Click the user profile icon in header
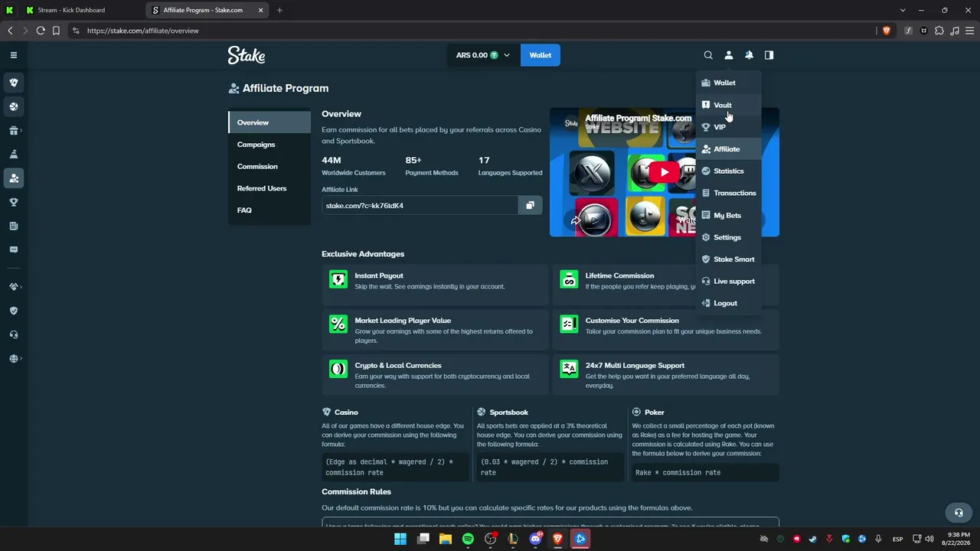Viewport: 980px width, 551px height. (x=729, y=55)
